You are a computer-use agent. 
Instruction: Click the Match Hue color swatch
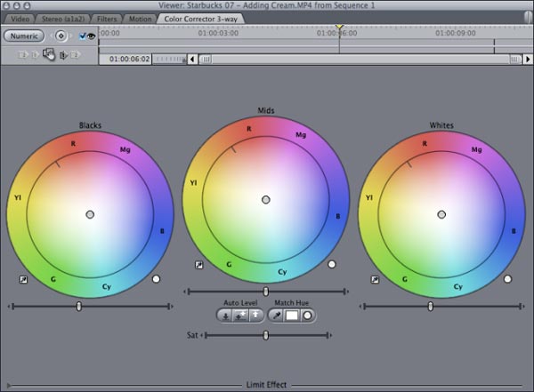(x=292, y=316)
